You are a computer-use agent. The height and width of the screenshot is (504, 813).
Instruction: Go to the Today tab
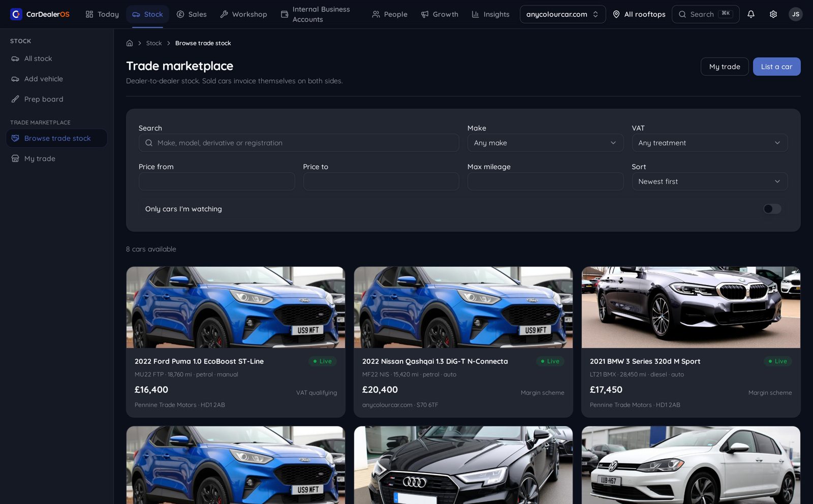click(x=102, y=14)
